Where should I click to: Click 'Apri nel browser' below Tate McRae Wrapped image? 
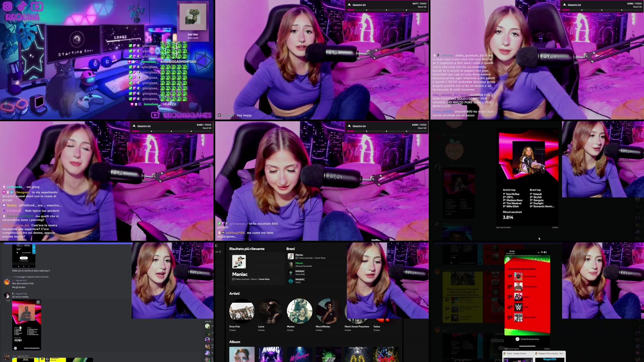pyautogui.click(x=503, y=227)
